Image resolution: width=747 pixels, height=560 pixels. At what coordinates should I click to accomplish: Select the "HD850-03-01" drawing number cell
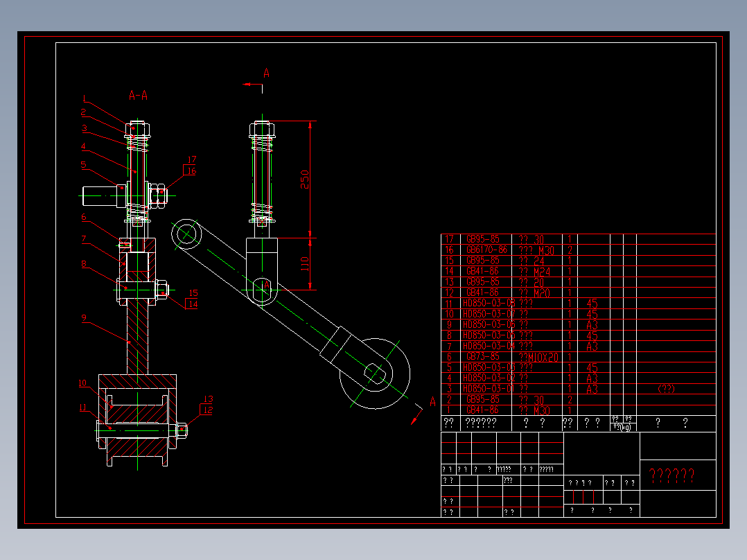pyautogui.click(x=489, y=388)
